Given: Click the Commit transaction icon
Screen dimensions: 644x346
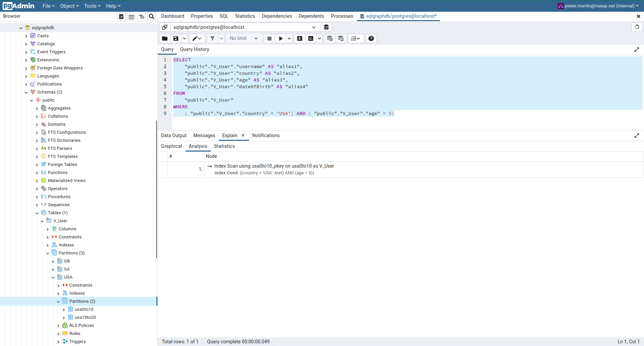Looking at the screenshot, I should [x=330, y=38].
